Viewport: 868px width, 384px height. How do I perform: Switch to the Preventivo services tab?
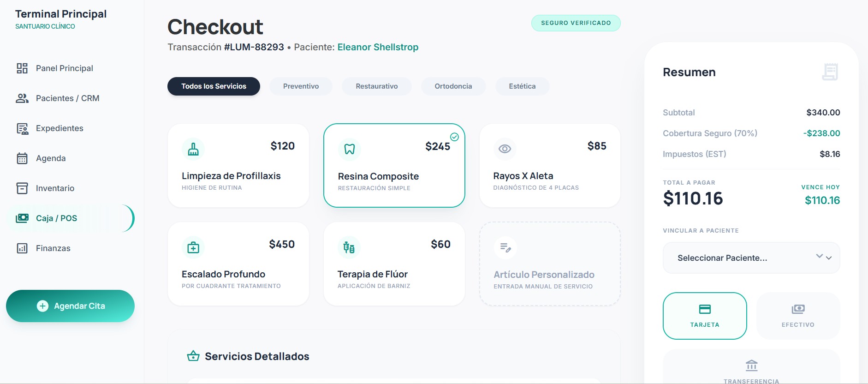[301, 86]
